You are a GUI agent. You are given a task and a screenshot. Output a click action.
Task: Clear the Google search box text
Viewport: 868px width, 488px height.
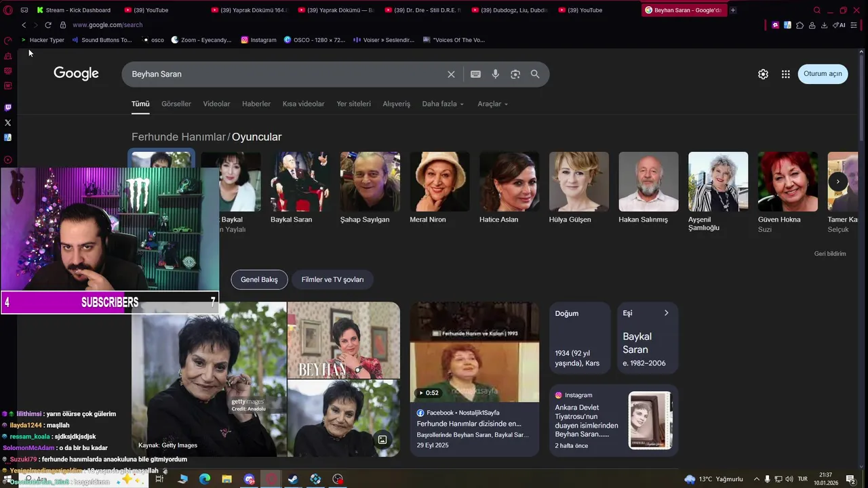(x=451, y=74)
